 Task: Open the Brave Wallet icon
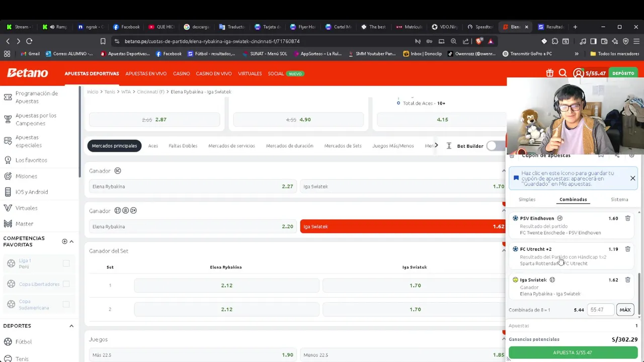pyautogui.click(x=604, y=41)
